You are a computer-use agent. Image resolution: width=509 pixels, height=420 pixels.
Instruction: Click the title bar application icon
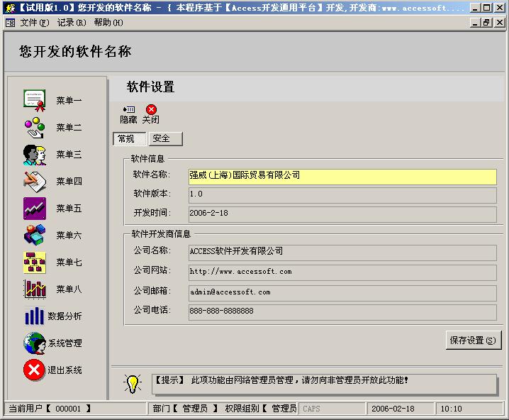click(11, 8)
